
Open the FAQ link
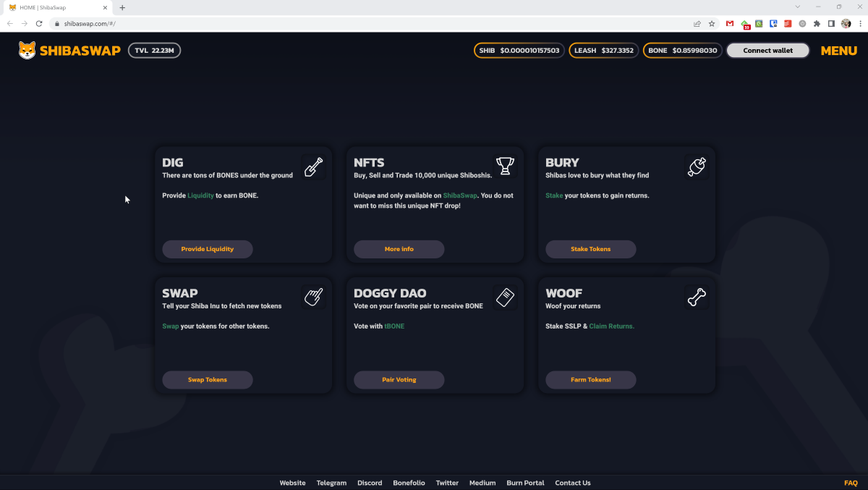851,483
